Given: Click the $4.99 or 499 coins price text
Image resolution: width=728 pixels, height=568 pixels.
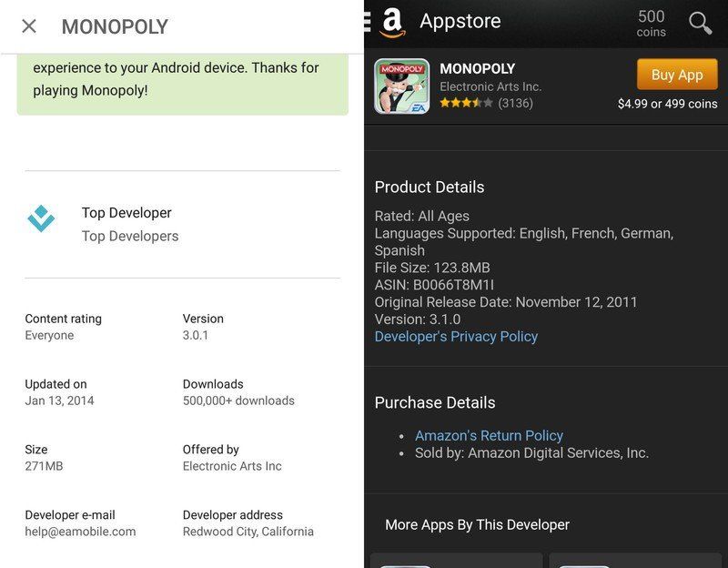Looking at the screenshot, I should (657, 105).
